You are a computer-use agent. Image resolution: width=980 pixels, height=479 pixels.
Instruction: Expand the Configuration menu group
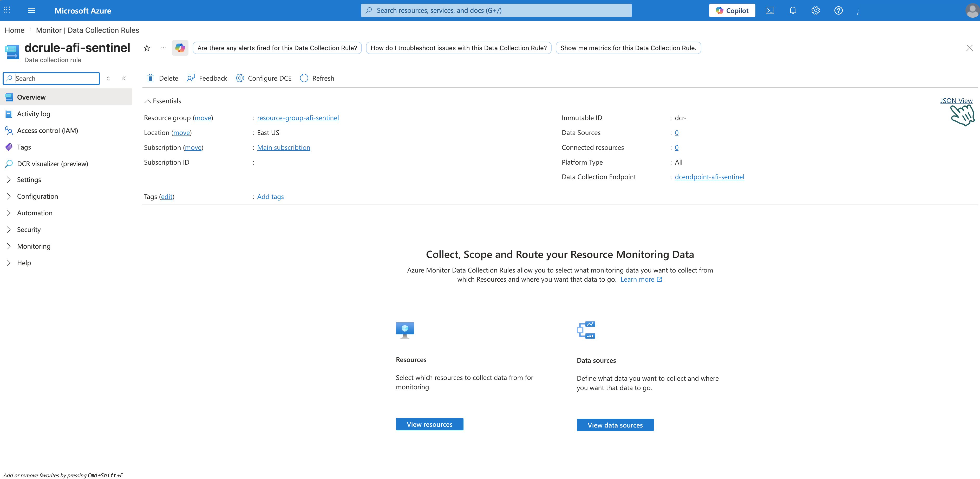[9, 196]
